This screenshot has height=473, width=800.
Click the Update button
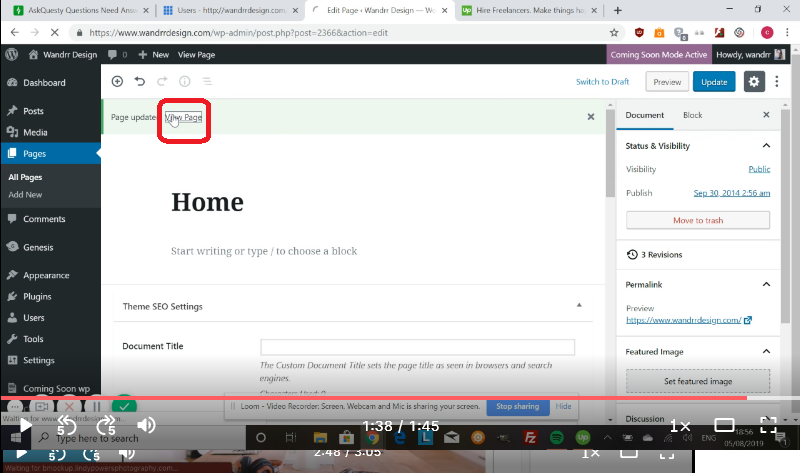click(x=714, y=82)
